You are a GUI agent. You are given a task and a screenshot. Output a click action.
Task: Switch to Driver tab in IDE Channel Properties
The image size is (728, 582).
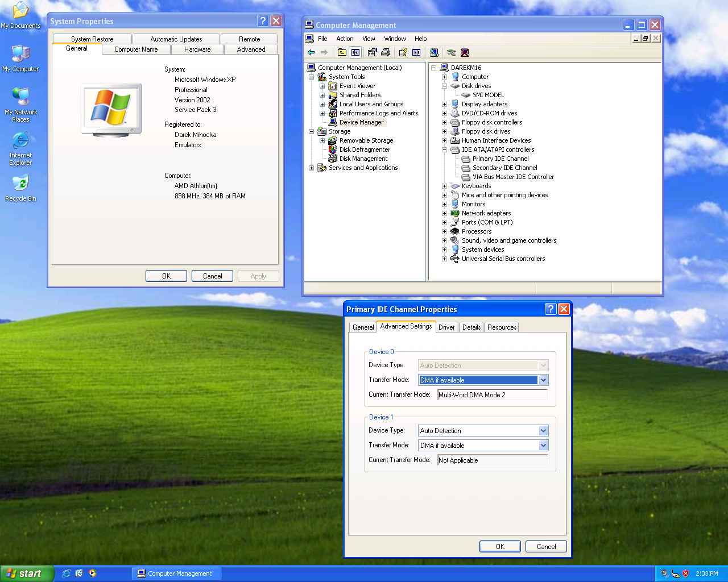pos(446,327)
